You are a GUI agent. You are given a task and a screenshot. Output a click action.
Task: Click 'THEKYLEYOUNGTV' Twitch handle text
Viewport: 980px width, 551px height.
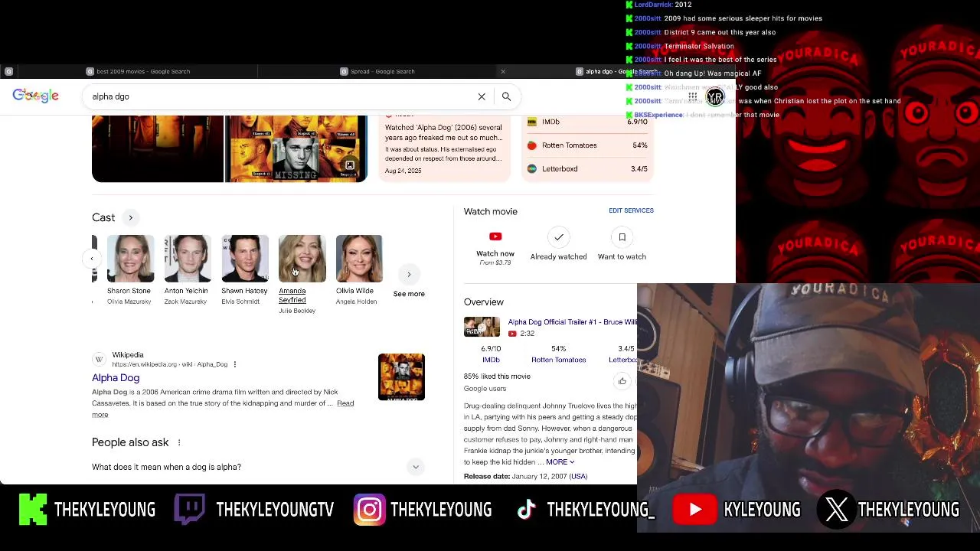click(x=275, y=510)
